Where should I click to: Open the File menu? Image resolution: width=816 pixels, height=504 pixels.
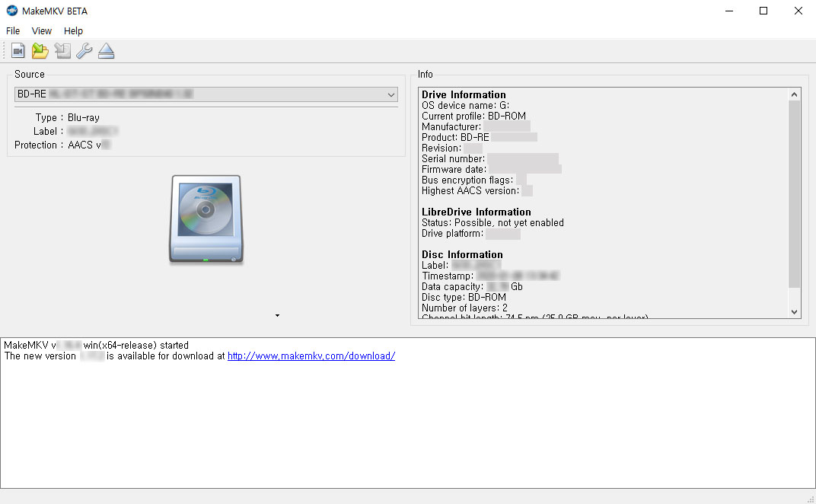tap(13, 30)
